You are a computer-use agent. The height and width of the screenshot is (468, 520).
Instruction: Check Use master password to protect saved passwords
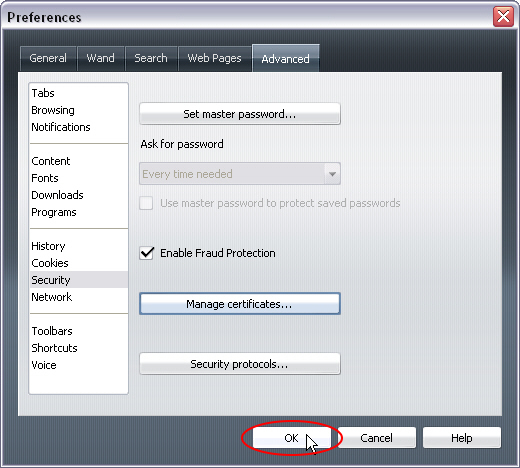pos(146,203)
